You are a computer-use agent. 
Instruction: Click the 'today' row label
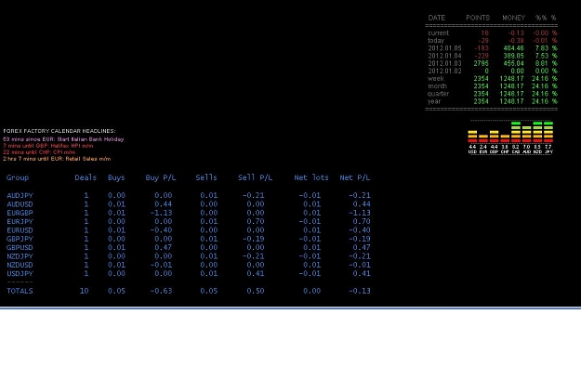pyautogui.click(x=436, y=41)
